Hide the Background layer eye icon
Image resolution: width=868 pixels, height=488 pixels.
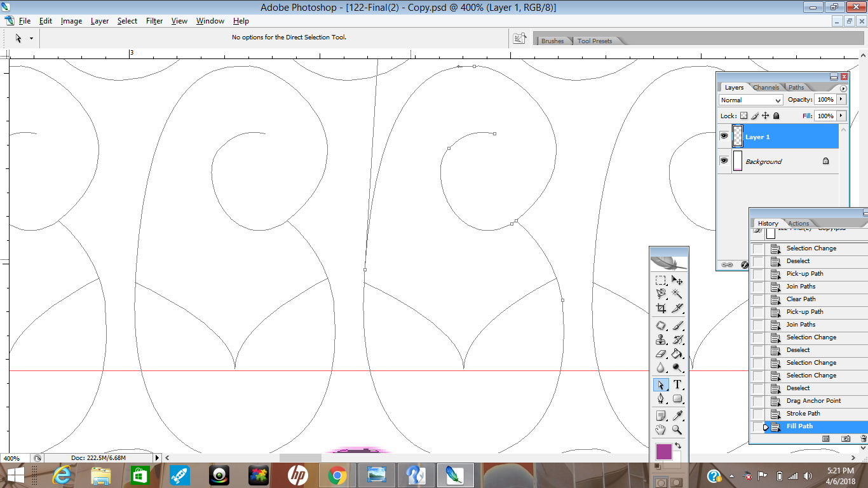(724, 161)
